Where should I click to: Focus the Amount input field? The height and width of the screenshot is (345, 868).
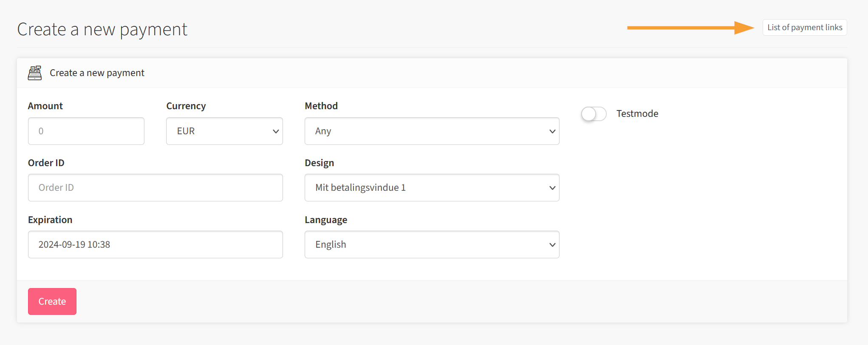click(86, 131)
